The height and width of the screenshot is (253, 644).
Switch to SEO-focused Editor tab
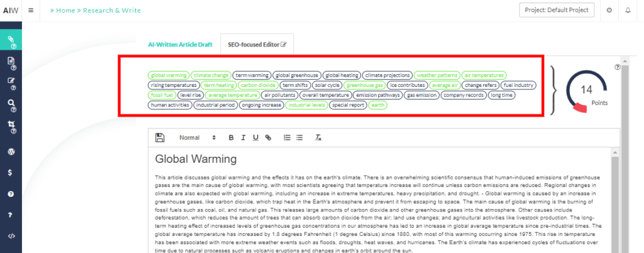click(257, 44)
